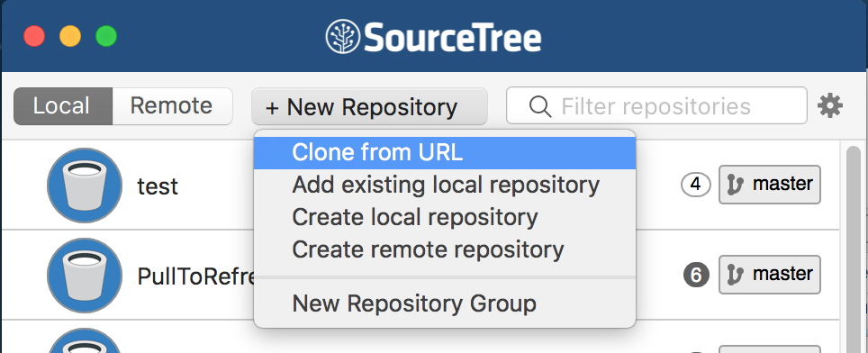Click the repository list vertical scrollbar

[854, 247]
